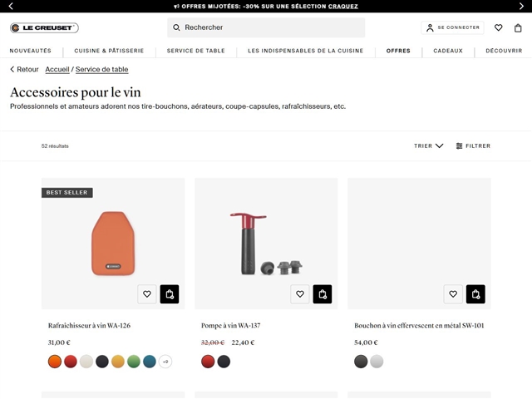Open the Service de table menu
This screenshot has height=399, width=532.
tap(196, 51)
